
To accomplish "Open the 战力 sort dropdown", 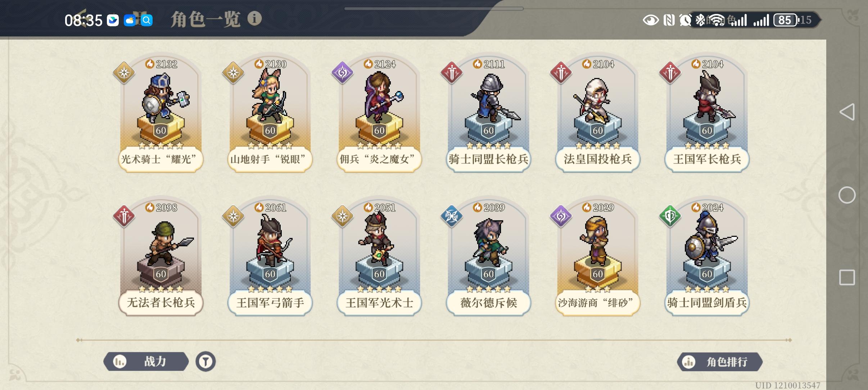I will pos(146,361).
